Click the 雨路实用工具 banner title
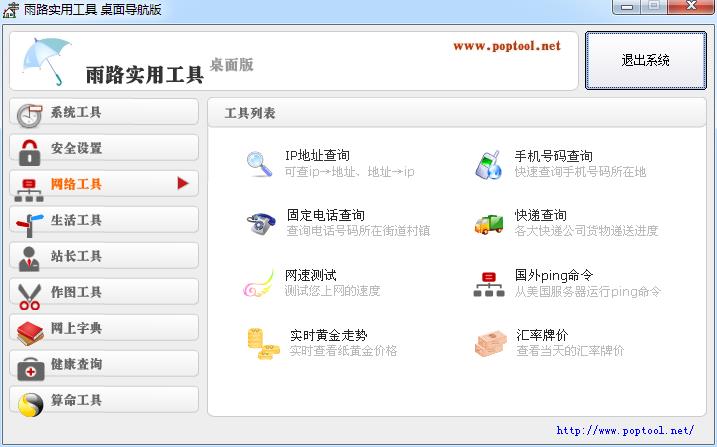This screenshot has height=447, width=717. tap(144, 74)
